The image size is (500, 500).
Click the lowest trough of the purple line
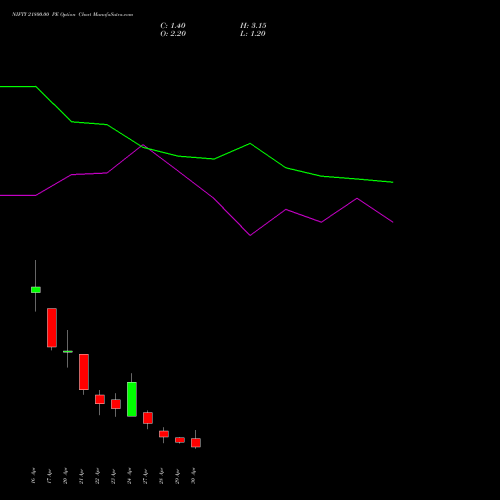click(x=250, y=235)
